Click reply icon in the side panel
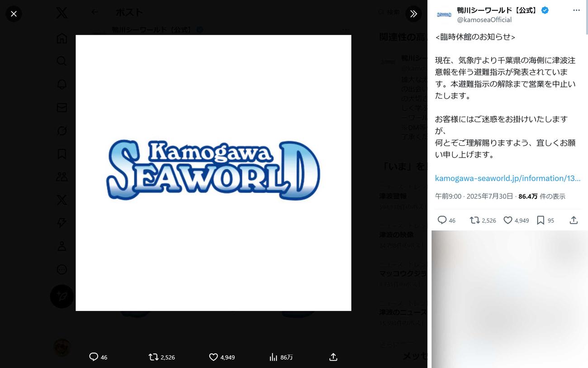The width and height of the screenshot is (588, 368). (442, 220)
